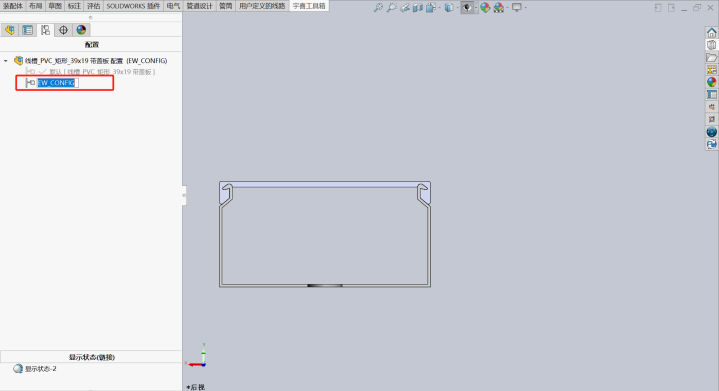Screen dimensions: 719x391
Task: Open Appearances color ball in task pane
Action: [711, 82]
